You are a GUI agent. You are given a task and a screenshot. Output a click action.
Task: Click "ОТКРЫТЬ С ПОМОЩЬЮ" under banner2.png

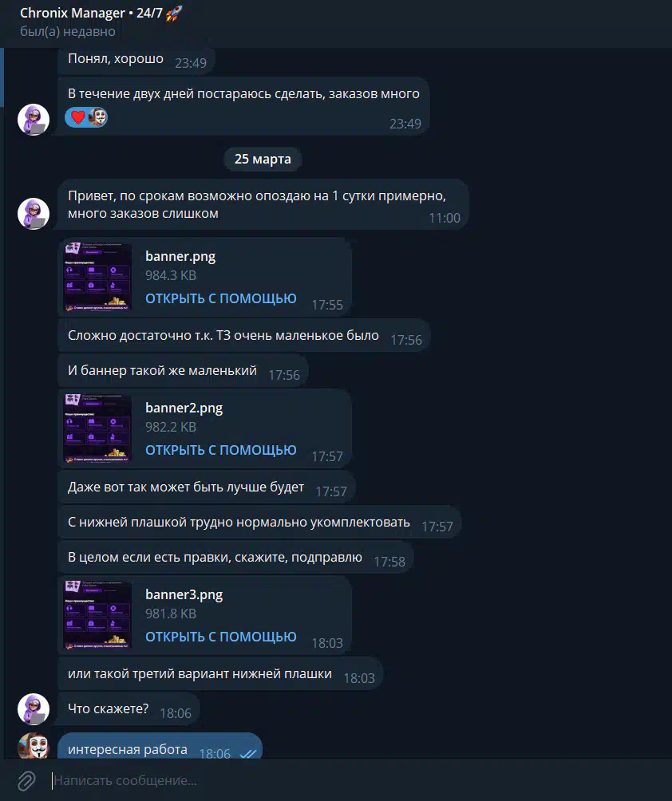[221, 450]
